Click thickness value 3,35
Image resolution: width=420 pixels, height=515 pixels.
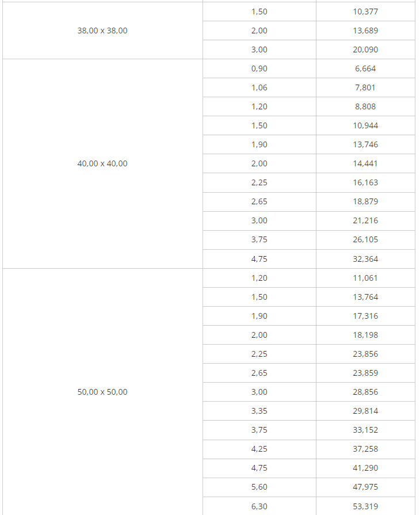[259, 411]
